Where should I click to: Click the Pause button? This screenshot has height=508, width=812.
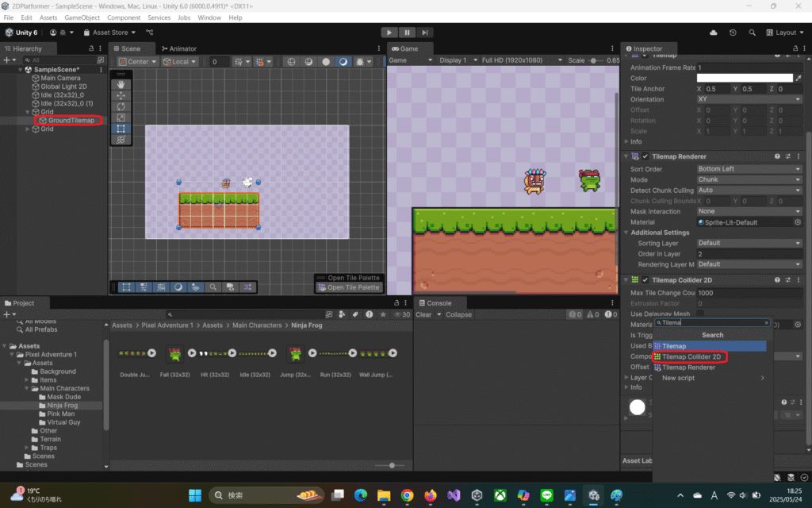pos(407,32)
